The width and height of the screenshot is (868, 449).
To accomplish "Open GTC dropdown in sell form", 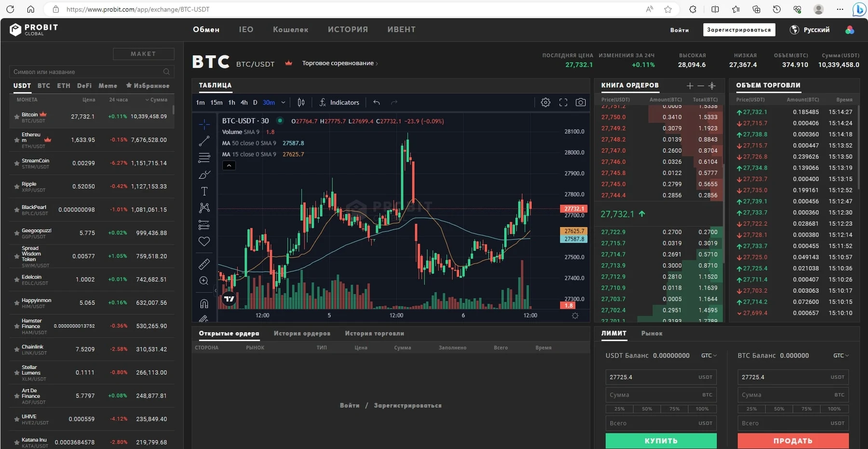I will point(841,355).
